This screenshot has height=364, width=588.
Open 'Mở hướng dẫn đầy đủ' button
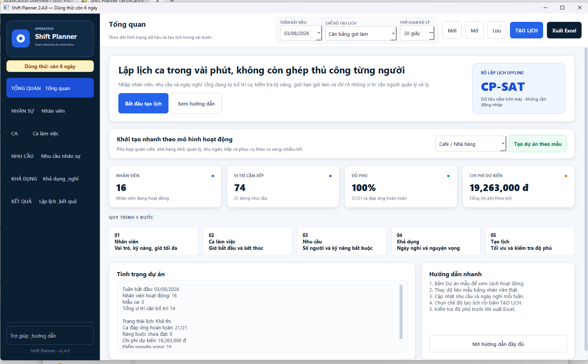tap(498, 344)
